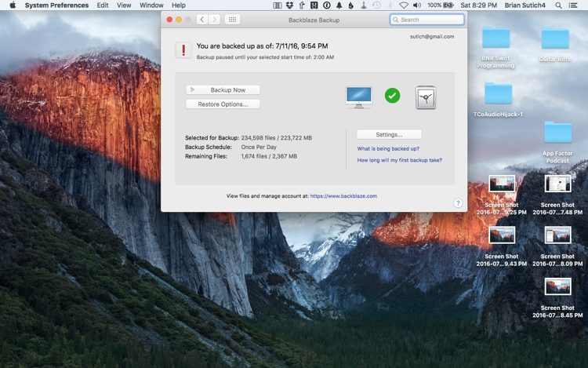Viewport: 588px width, 368px height.
Task: Open the Help menu
Action: [179, 5]
